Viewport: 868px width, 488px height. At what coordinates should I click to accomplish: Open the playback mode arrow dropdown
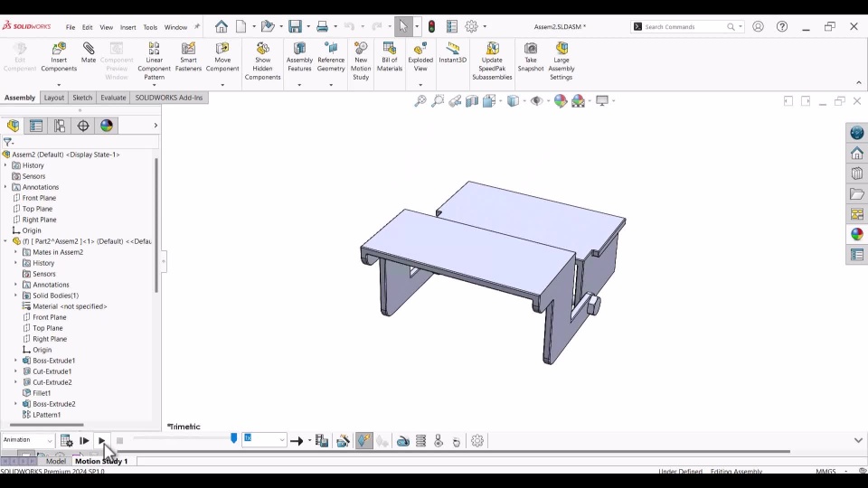pos(309,441)
